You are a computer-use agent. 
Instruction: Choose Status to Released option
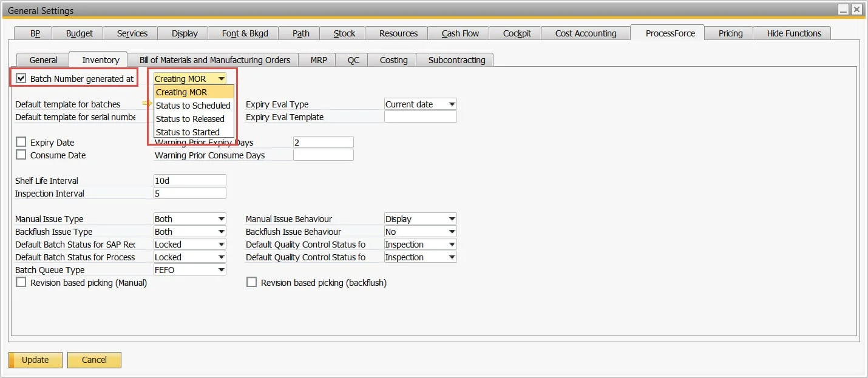194,119
